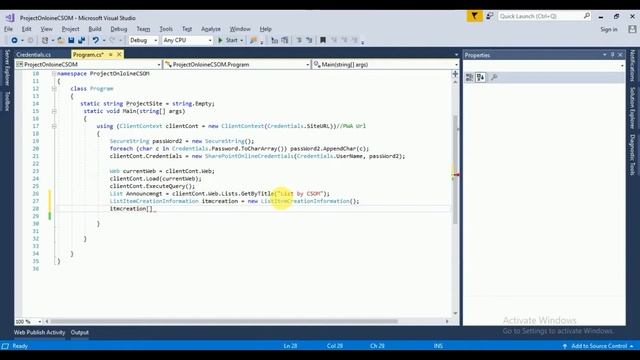This screenshot has width=640, height=360.
Task: Save the current file with Save icon
Action: [x=71, y=40]
